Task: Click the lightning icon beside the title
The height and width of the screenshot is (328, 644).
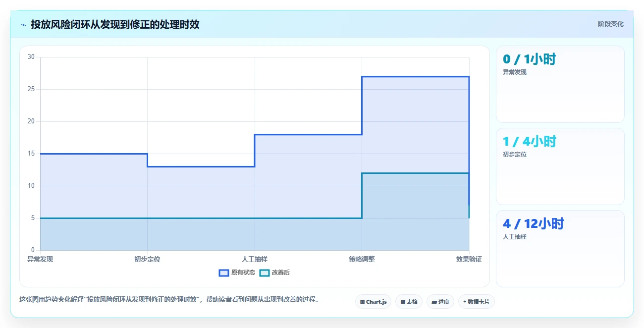Action: (23, 24)
